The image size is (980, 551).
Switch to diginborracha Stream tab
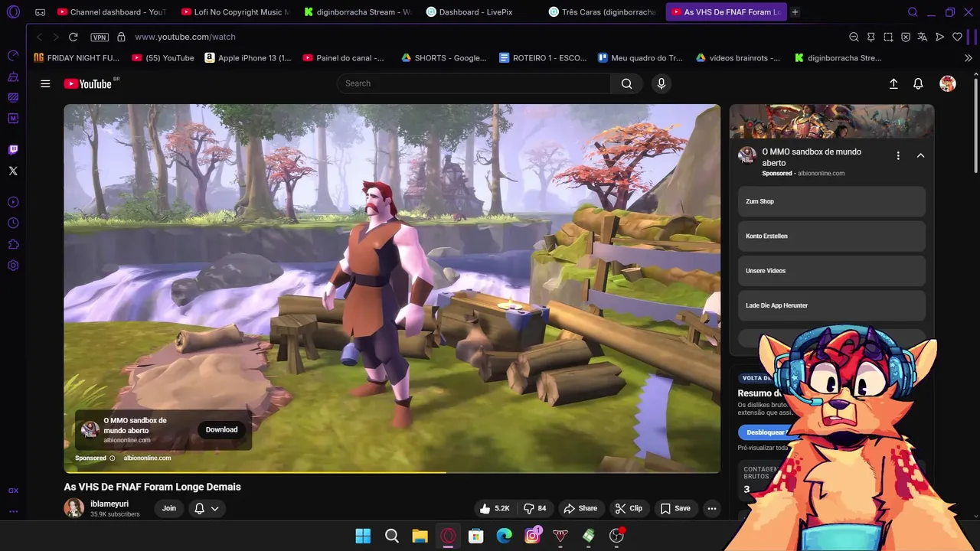358,12
